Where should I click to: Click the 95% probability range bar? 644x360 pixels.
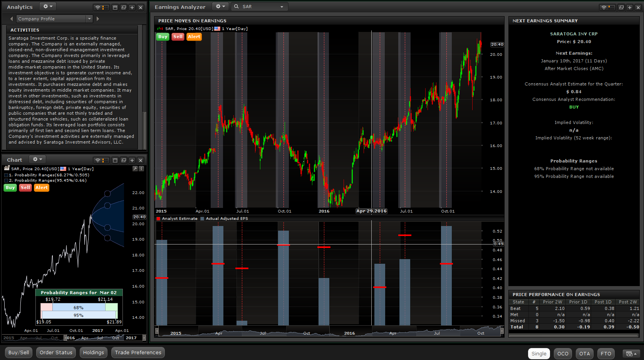(79, 315)
